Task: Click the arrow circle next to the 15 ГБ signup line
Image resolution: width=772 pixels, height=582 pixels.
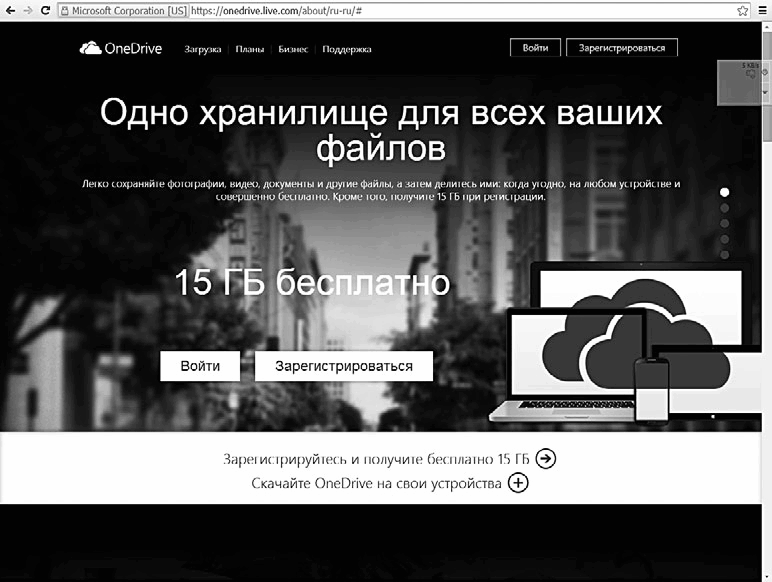Action: (x=546, y=459)
